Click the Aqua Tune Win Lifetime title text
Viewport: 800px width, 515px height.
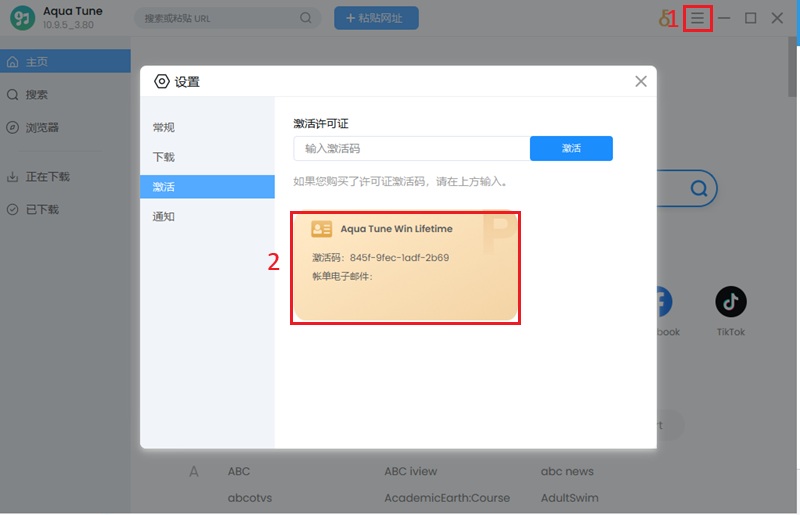pos(396,229)
